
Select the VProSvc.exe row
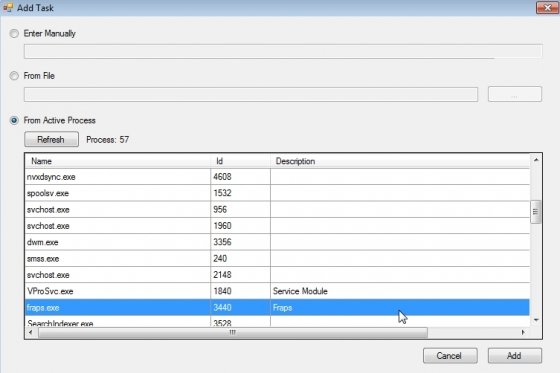click(x=277, y=292)
